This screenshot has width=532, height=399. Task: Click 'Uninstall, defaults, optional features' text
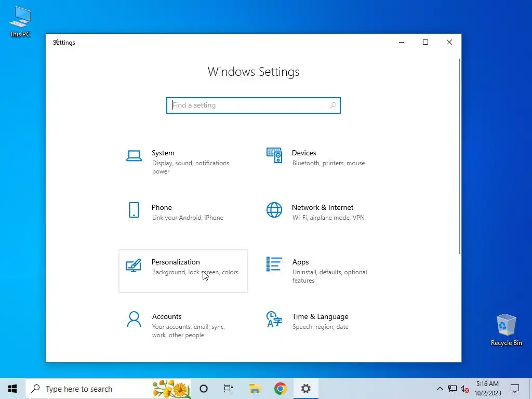coord(329,276)
